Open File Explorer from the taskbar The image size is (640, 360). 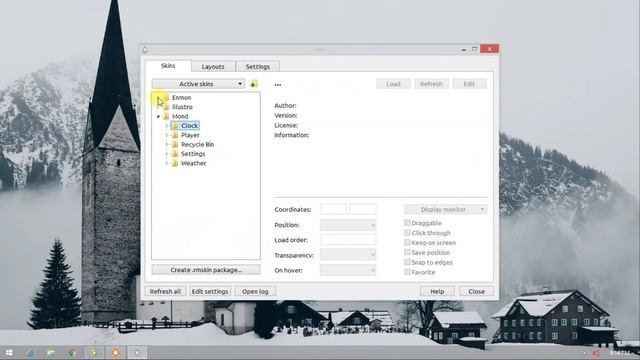[51, 353]
